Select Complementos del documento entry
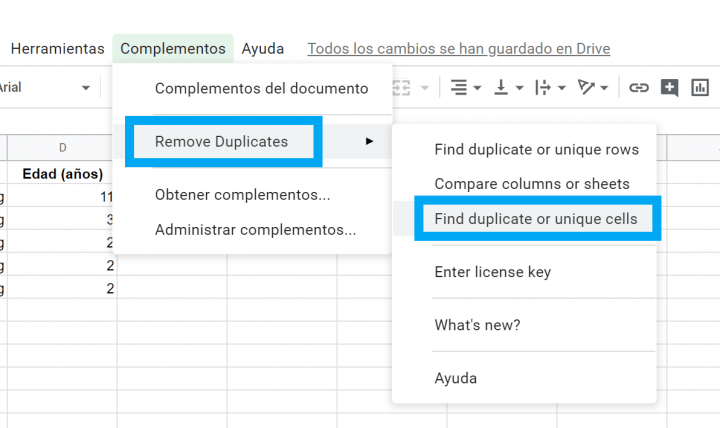720x428 pixels. click(261, 88)
